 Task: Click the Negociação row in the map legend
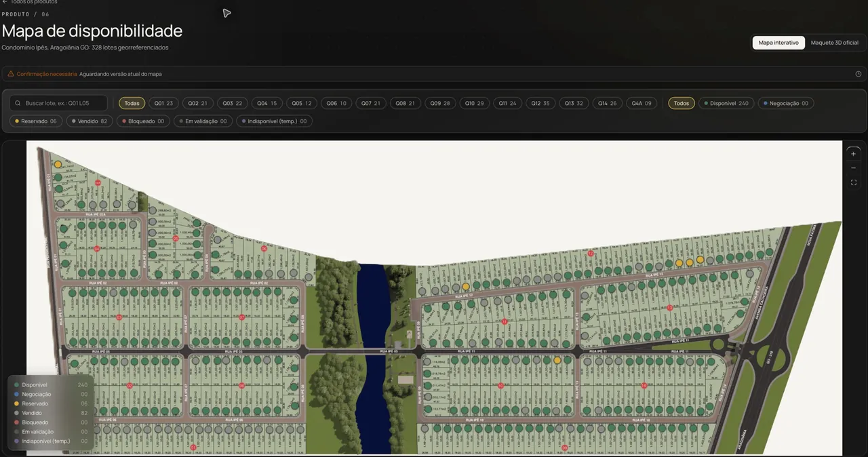[51, 394]
